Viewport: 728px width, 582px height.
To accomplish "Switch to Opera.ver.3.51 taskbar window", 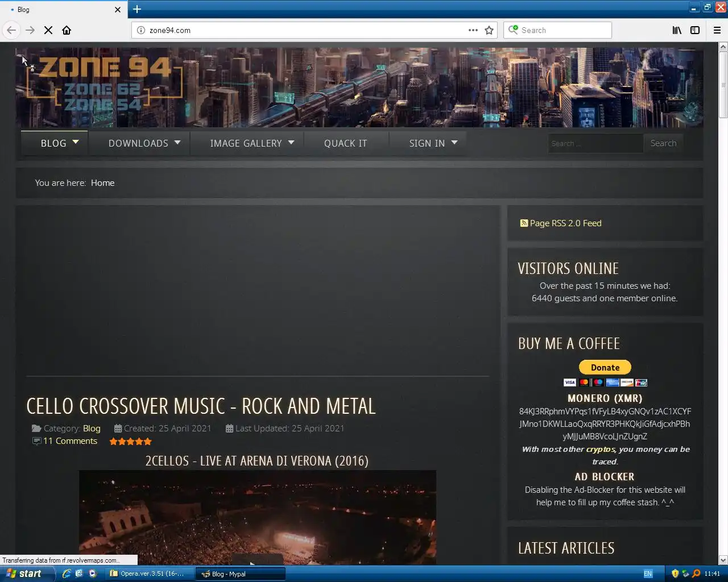I will coord(150,573).
